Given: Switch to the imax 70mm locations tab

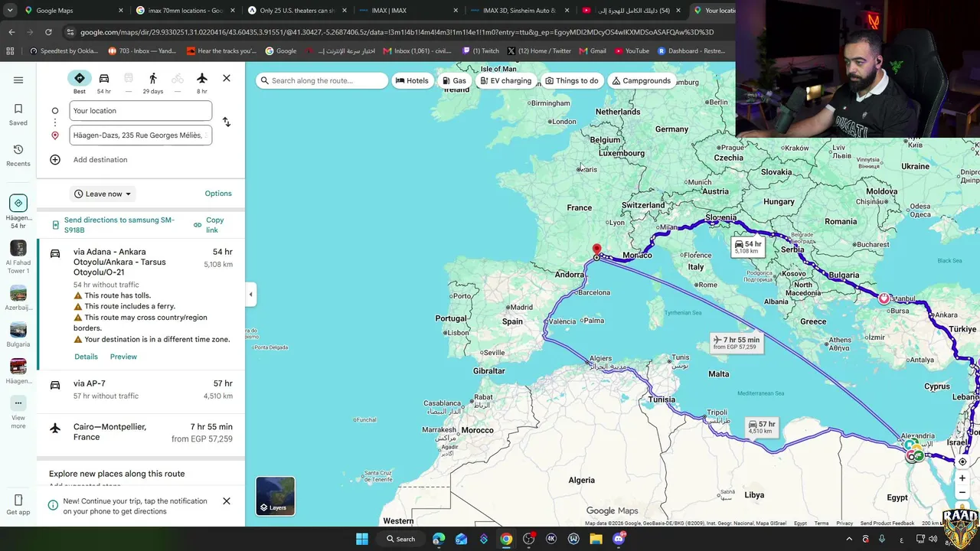Looking at the screenshot, I should pyautogui.click(x=185, y=11).
